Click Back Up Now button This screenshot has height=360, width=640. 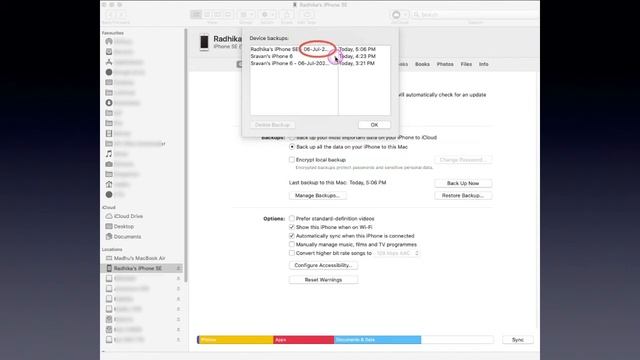pyautogui.click(x=463, y=183)
